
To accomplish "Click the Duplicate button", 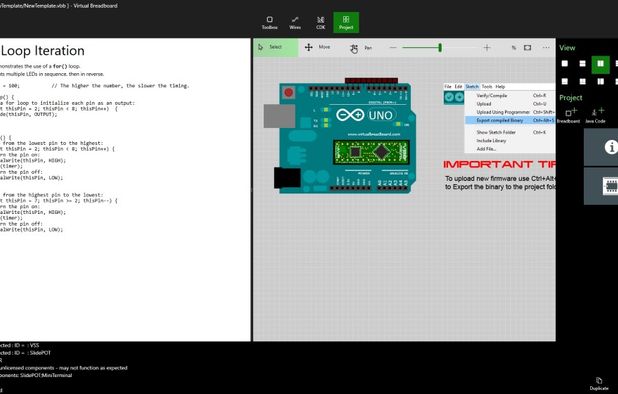I will 599,384.
